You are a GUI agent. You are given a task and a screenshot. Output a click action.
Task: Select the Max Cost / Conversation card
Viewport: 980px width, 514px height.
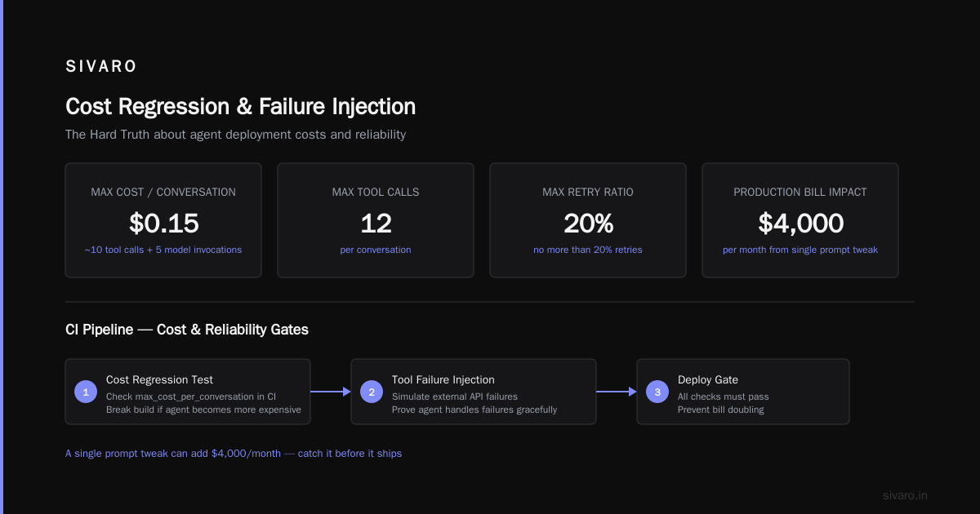(163, 220)
